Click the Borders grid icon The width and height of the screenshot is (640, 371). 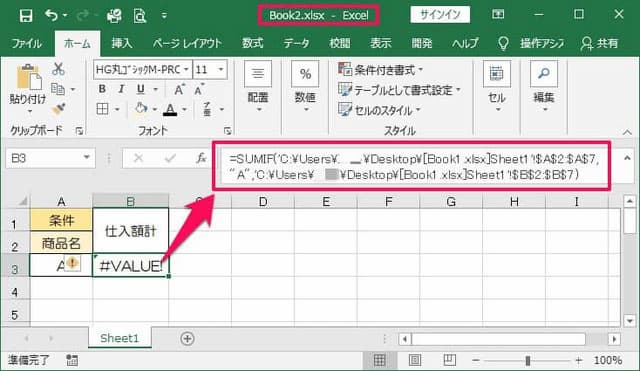[102, 109]
